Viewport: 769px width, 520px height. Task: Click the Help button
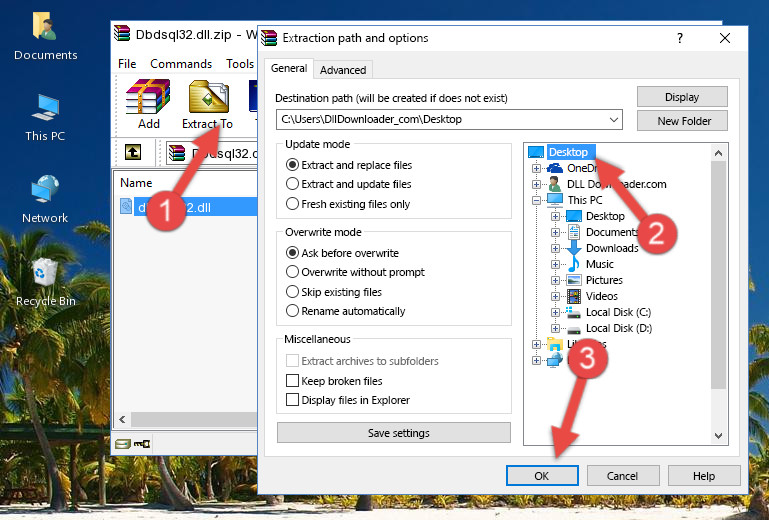[704, 476]
